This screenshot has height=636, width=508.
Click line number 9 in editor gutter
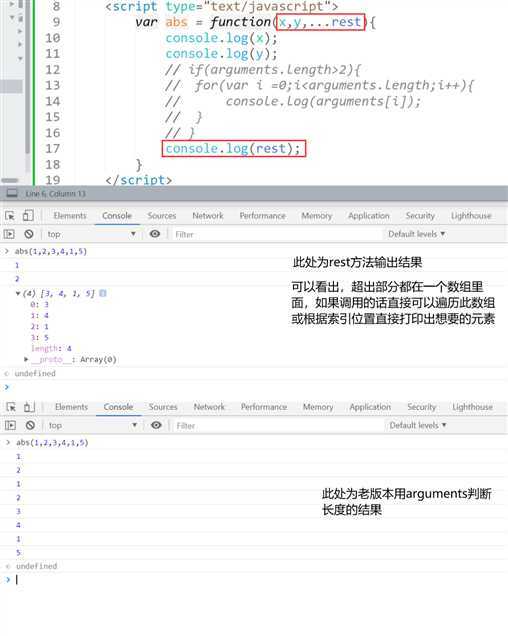click(56, 22)
